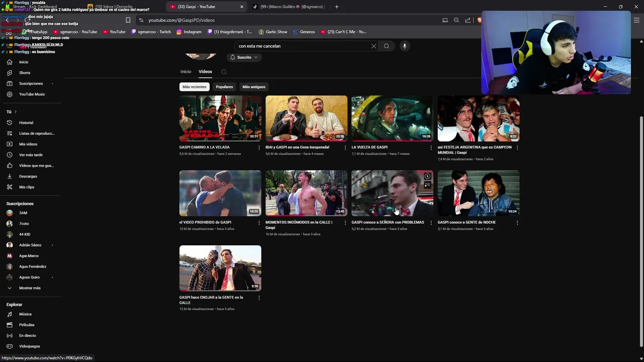Play GASPI CAMINO A LA VELADA thumbnail

click(x=220, y=118)
